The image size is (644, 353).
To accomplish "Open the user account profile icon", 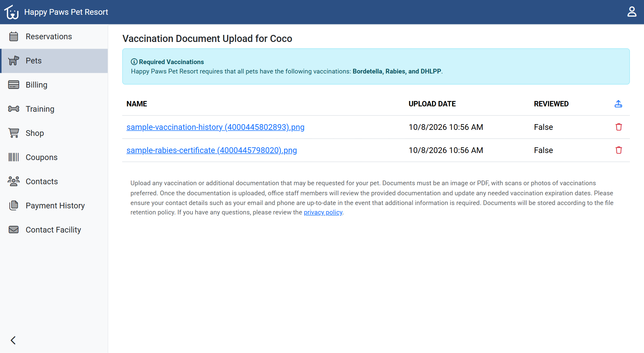I will click(x=632, y=12).
